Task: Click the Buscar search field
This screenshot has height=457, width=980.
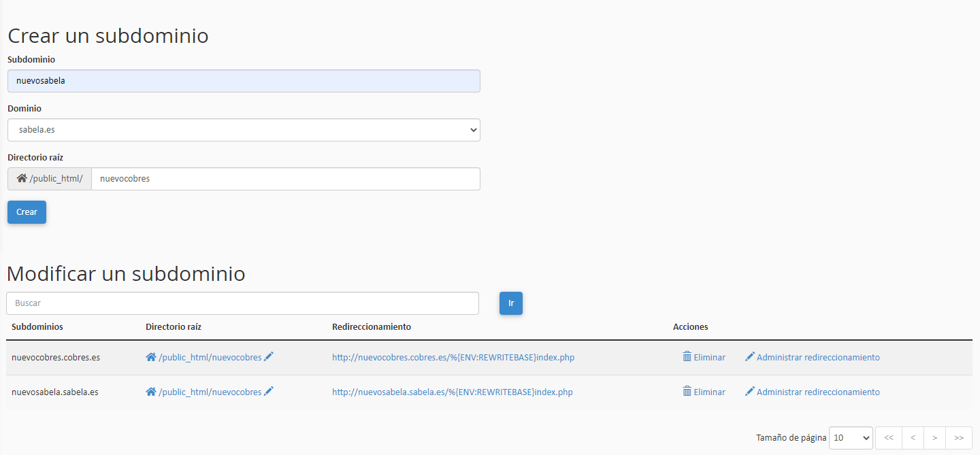Action: coord(242,303)
